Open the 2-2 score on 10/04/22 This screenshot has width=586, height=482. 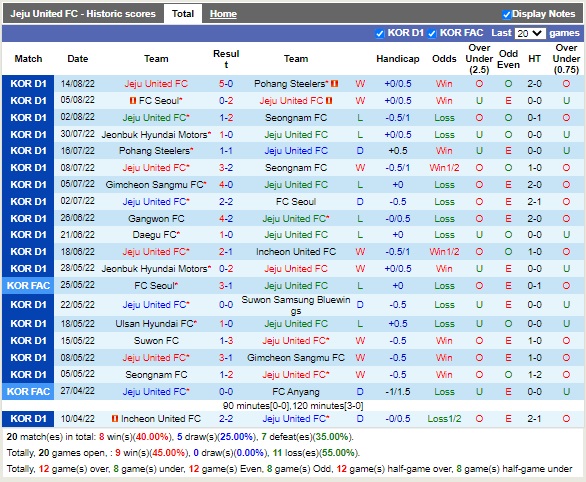[x=226, y=418]
